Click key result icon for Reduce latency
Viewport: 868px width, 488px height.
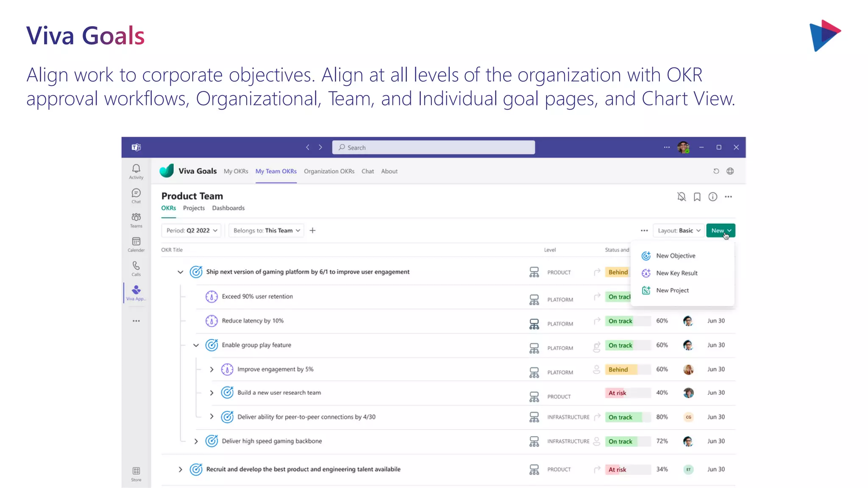click(x=211, y=321)
